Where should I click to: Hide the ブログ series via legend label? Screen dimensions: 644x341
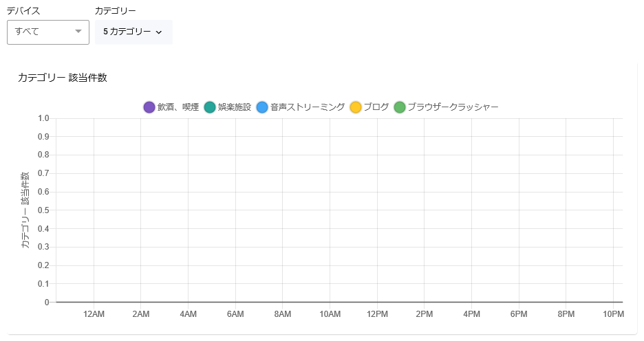(376, 107)
